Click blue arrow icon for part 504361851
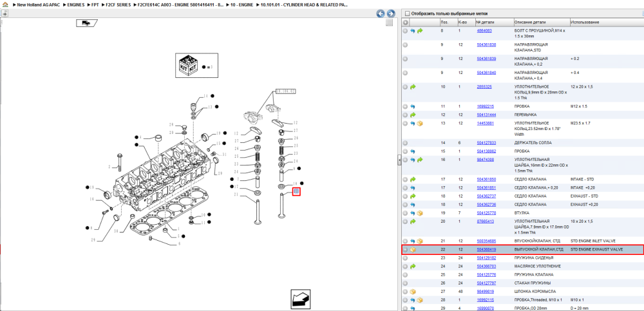Image resolution: width=644 pixels, height=311 pixels. click(x=413, y=188)
